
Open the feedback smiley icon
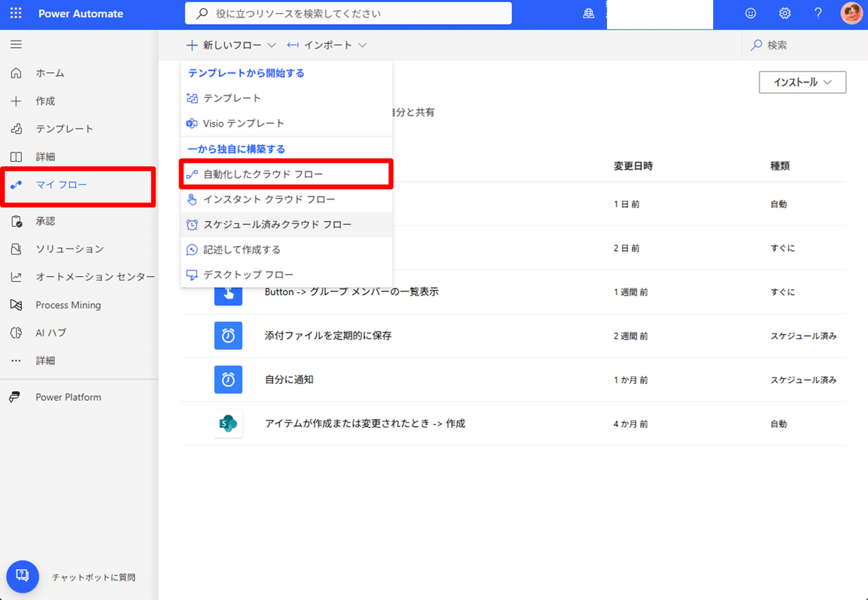[751, 13]
